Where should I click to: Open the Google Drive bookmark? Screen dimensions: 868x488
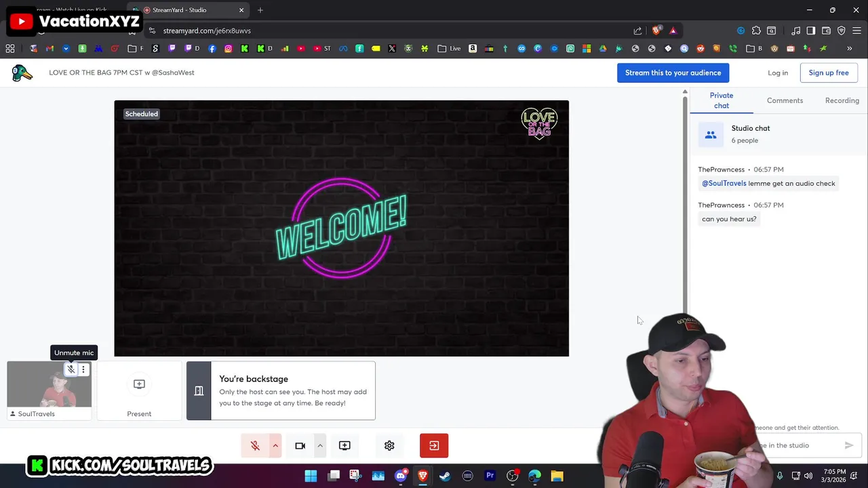pyautogui.click(x=603, y=49)
